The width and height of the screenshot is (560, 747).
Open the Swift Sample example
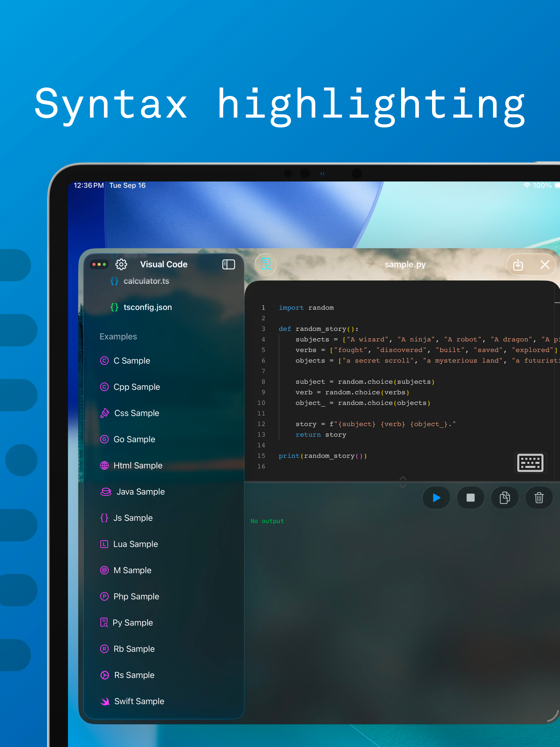click(x=139, y=701)
